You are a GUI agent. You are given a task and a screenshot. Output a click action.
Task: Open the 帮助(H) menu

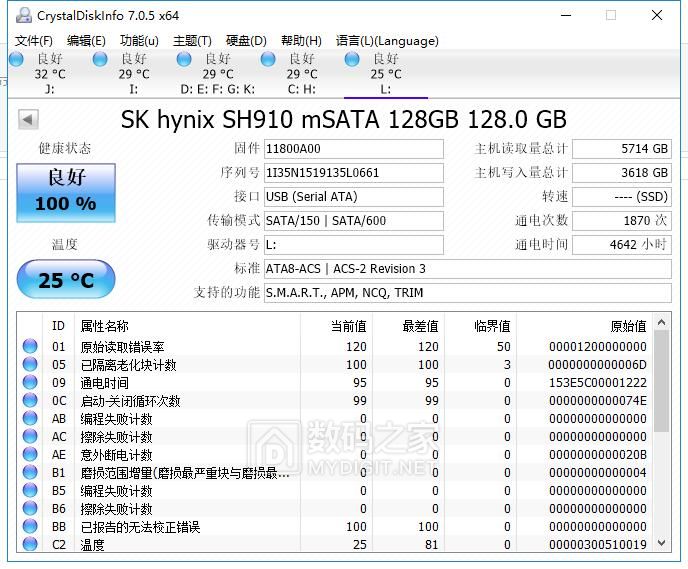(x=301, y=41)
